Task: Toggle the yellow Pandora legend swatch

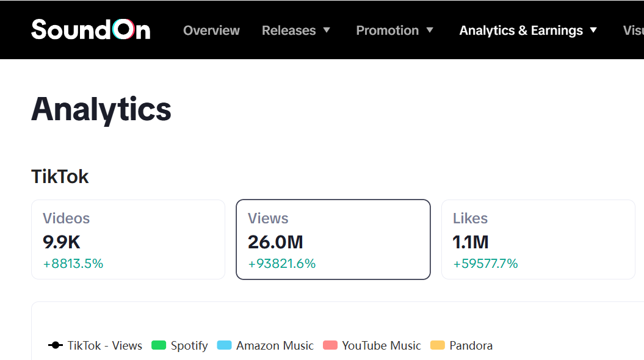Action: tap(438, 345)
